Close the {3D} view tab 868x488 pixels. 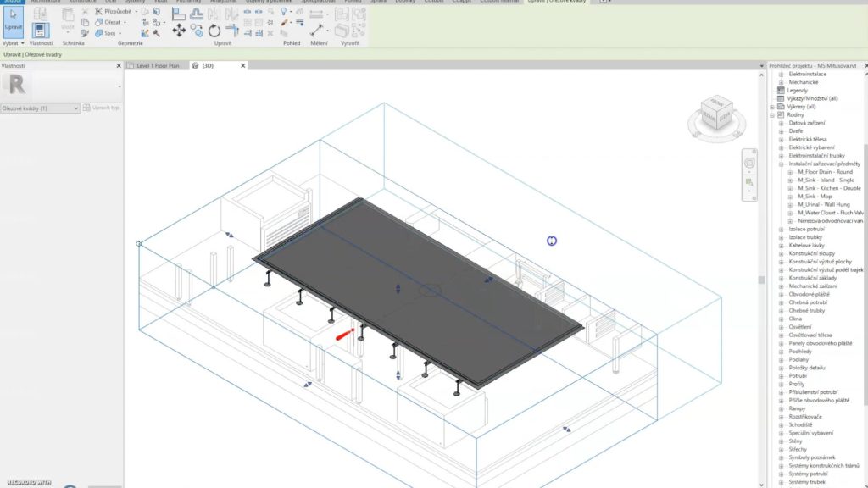pyautogui.click(x=242, y=65)
